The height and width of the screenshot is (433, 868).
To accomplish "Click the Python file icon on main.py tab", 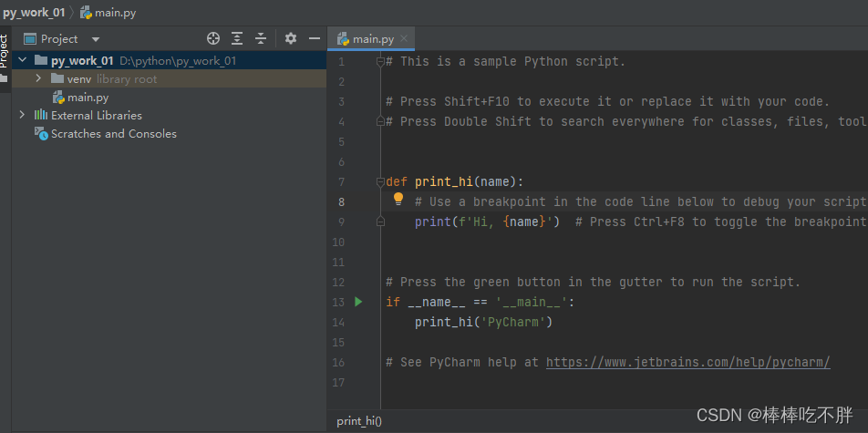I will click(x=343, y=39).
